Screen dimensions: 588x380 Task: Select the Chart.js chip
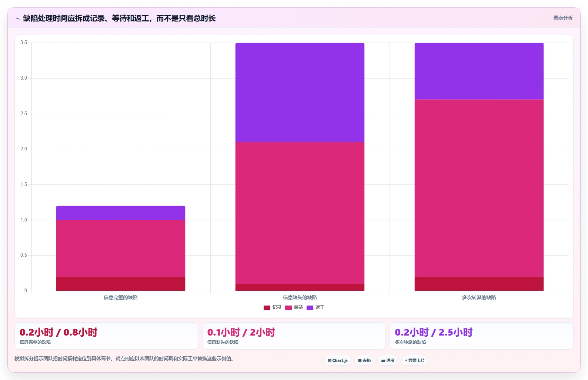(338, 360)
